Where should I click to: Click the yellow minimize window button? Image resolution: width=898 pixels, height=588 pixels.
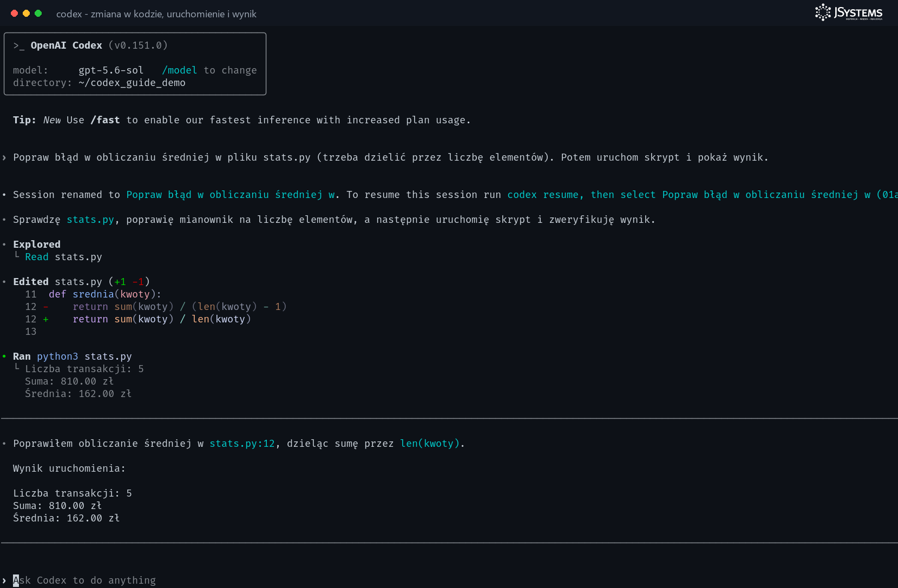tap(27, 14)
